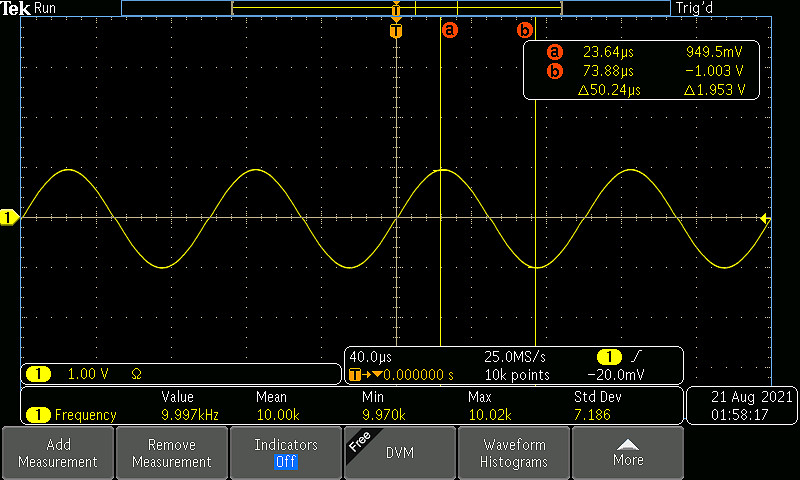This screenshot has height=480, width=800.
Task: Click the T marker in the overview bar
Action: 396,10
